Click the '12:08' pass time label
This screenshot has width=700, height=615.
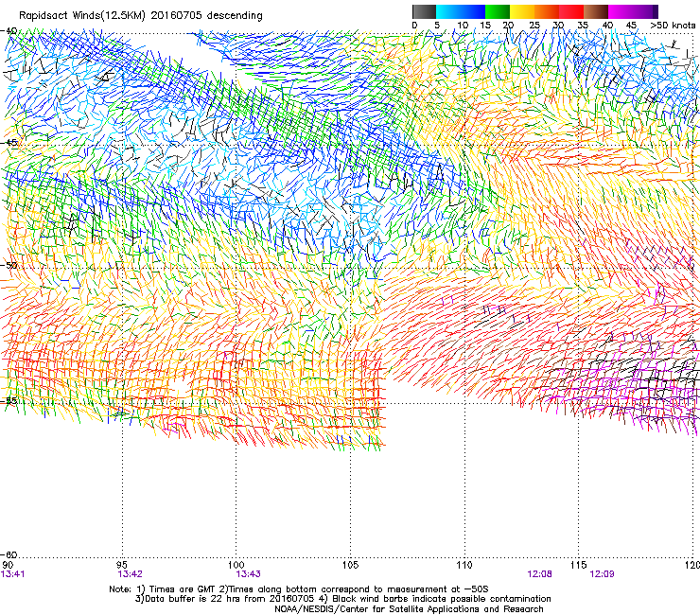(540, 574)
